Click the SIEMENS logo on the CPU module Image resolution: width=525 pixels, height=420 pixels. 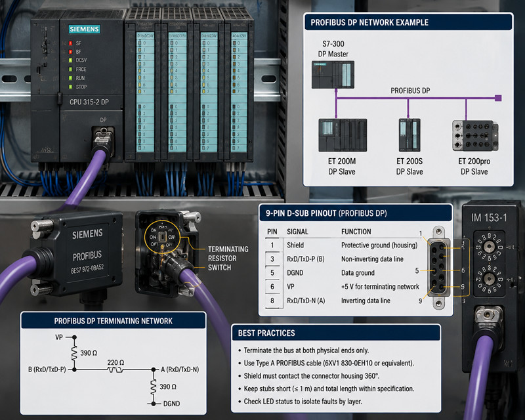pyautogui.click(x=85, y=29)
